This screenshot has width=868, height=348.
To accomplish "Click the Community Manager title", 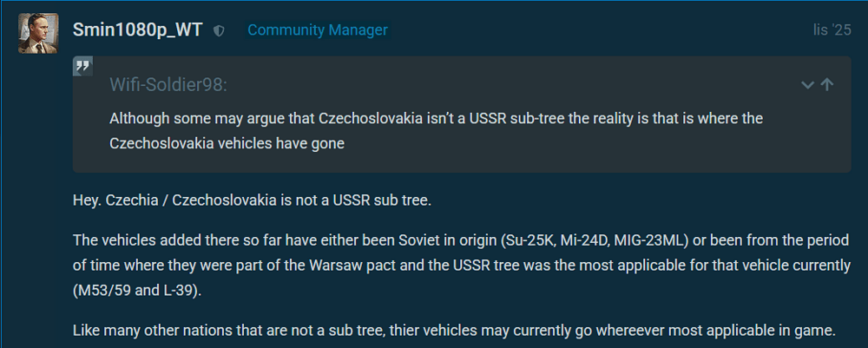I will 317,30.
